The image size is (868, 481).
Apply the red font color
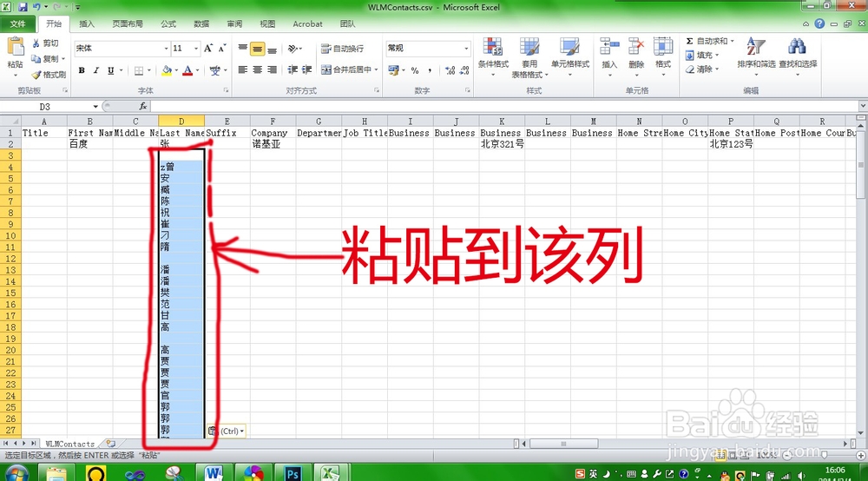187,70
